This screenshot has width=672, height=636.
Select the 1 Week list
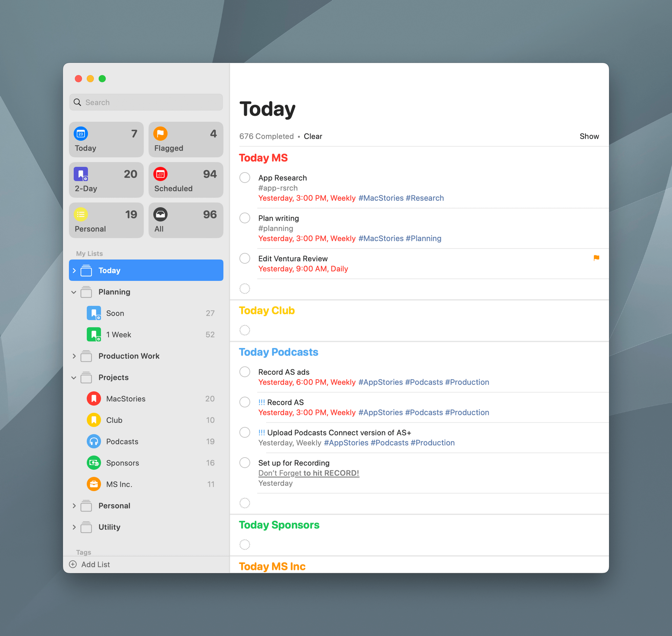[146, 334]
